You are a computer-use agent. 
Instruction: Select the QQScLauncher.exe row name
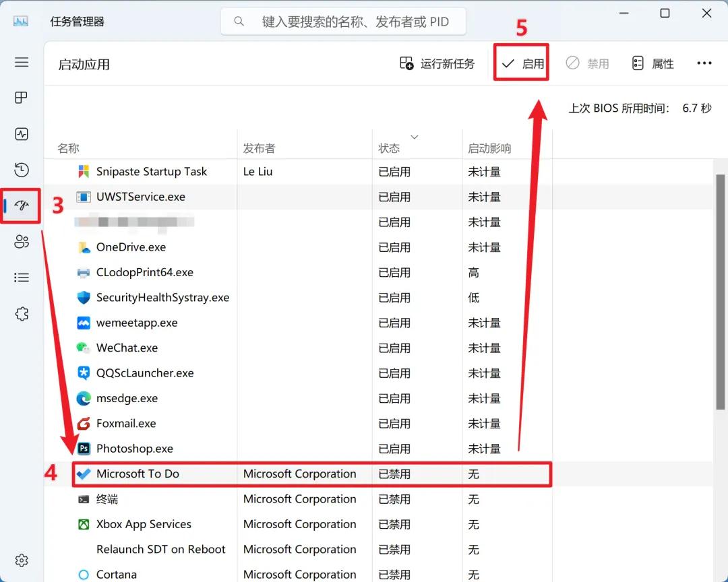(145, 373)
